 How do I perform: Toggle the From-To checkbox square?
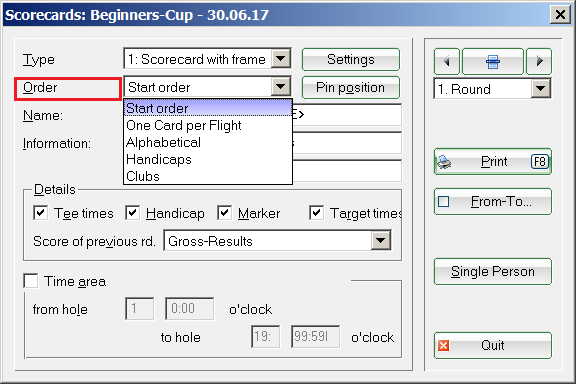point(443,201)
